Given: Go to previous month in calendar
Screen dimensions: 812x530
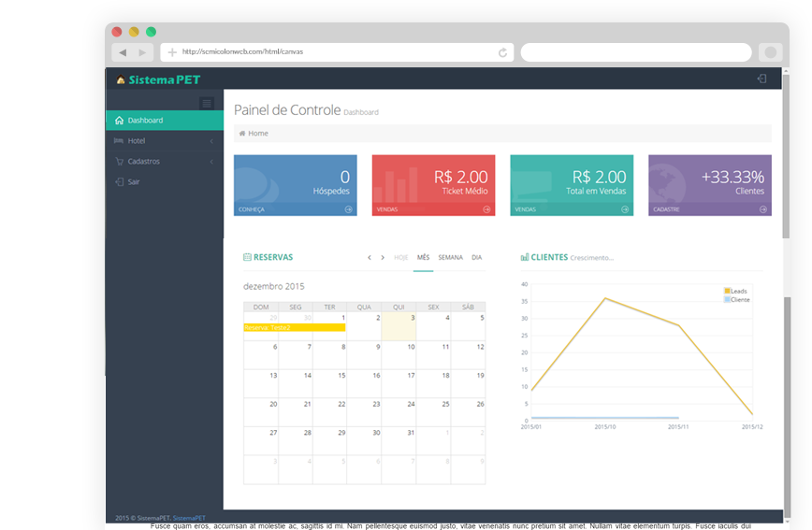Looking at the screenshot, I should tap(370, 257).
